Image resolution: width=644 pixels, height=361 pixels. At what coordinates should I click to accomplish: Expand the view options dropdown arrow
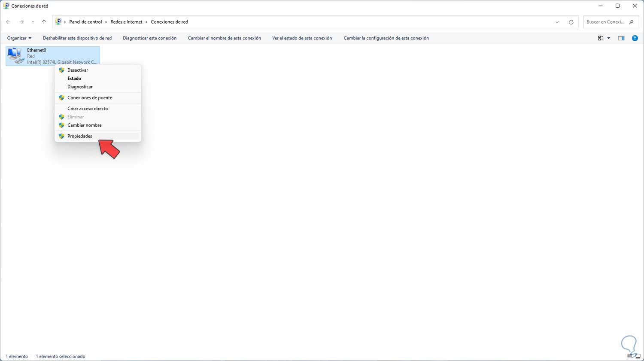609,38
